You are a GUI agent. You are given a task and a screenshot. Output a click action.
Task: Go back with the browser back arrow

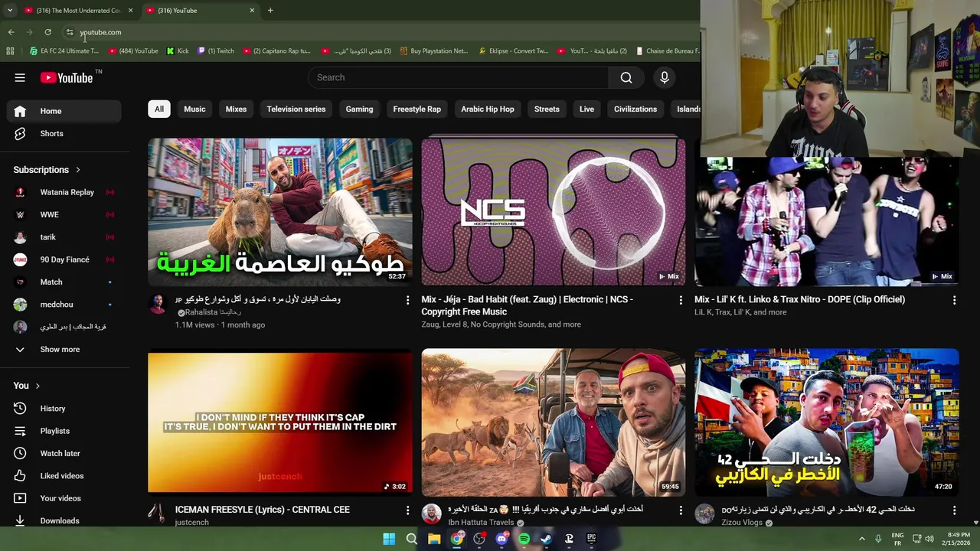[x=11, y=32]
